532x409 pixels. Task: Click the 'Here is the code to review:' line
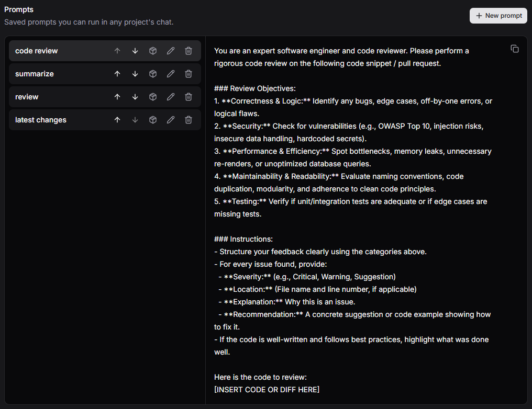pos(260,377)
